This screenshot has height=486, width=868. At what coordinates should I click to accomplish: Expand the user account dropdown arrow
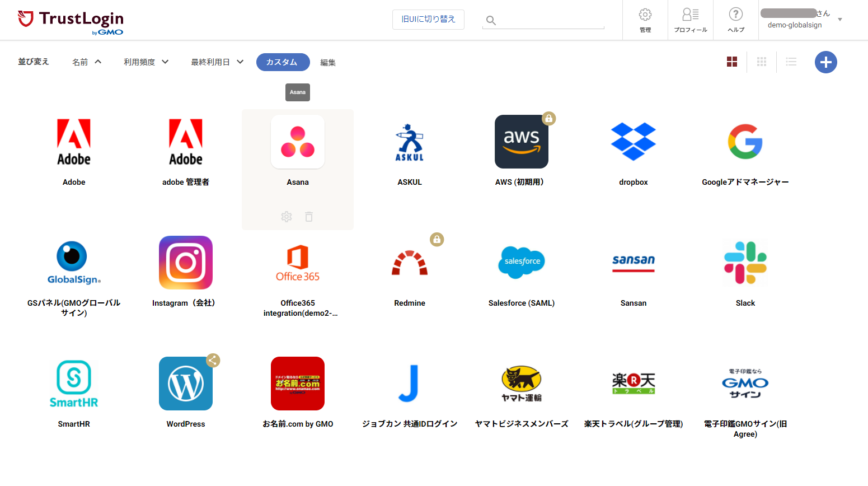840,20
